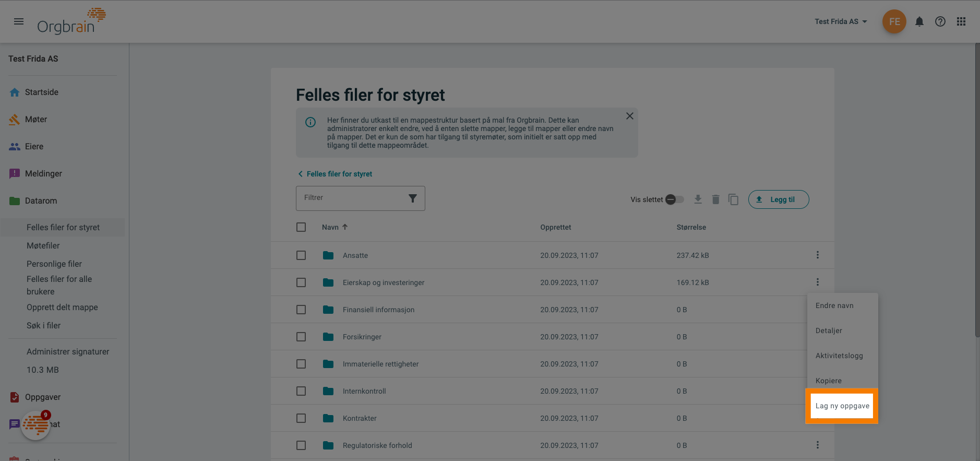
Task: Click Opprett delt mappe
Action: point(62,307)
